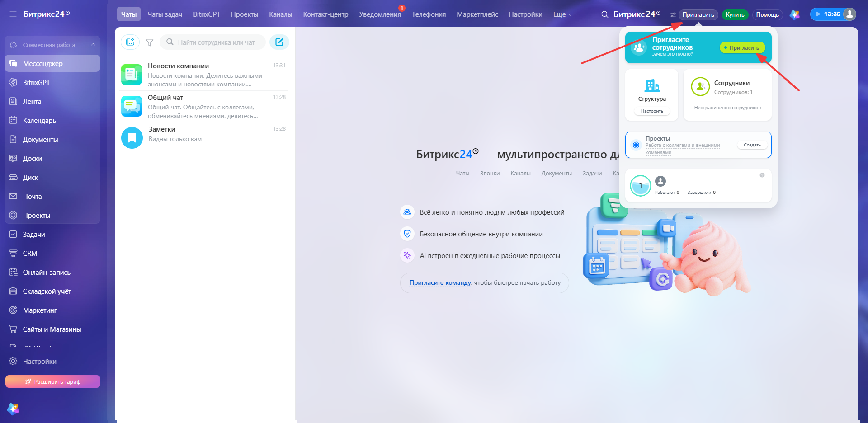Open the Заметки chat
This screenshot has width=868, height=423.
[x=204, y=137]
